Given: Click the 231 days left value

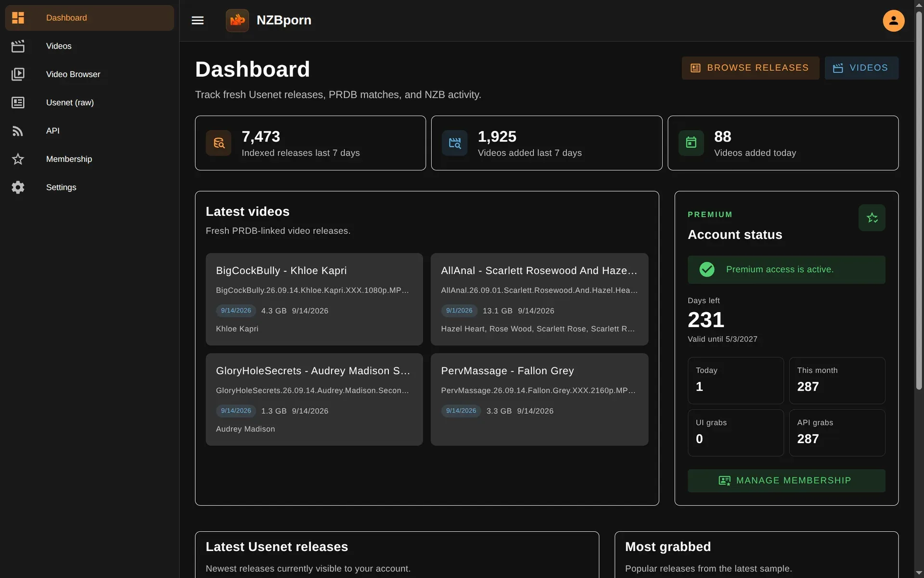Looking at the screenshot, I should pos(706,320).
